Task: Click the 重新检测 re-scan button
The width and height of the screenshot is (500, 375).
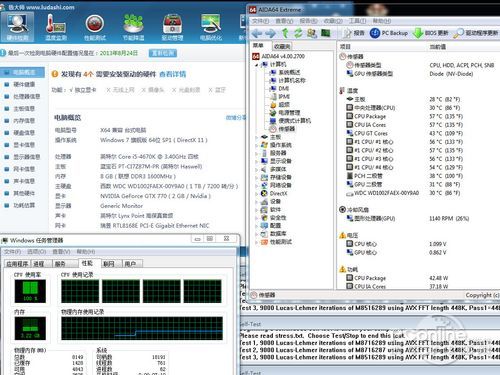Action: pos(163,53)
